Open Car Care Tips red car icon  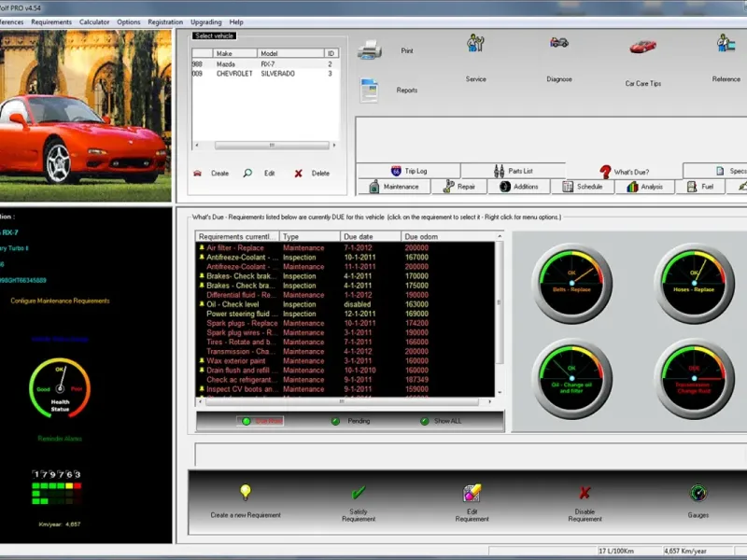642,47
